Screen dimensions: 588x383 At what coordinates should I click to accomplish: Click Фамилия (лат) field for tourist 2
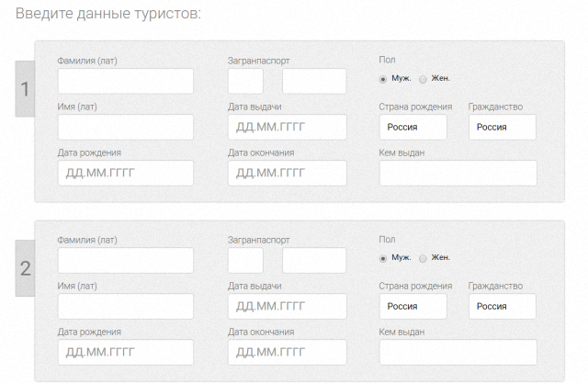[126, 260]
